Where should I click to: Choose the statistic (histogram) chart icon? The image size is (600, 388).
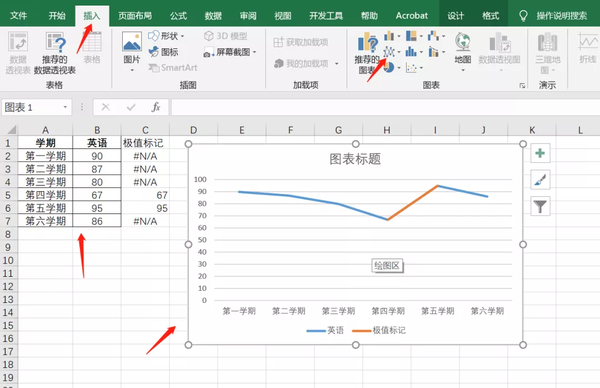point(411,52)
